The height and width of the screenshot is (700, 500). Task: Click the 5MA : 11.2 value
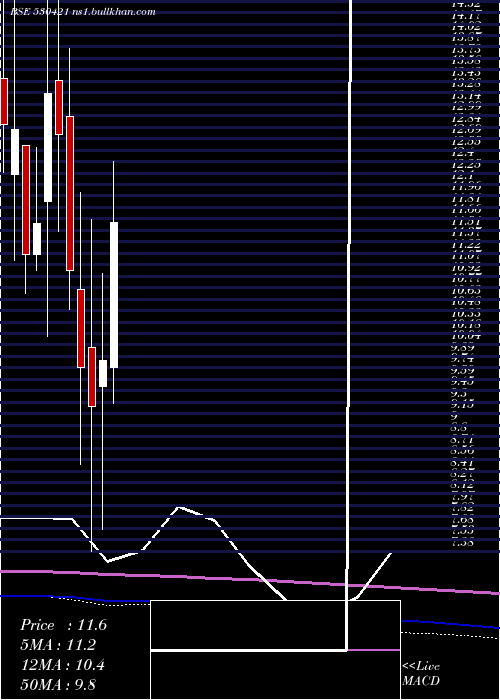(58, 645)
